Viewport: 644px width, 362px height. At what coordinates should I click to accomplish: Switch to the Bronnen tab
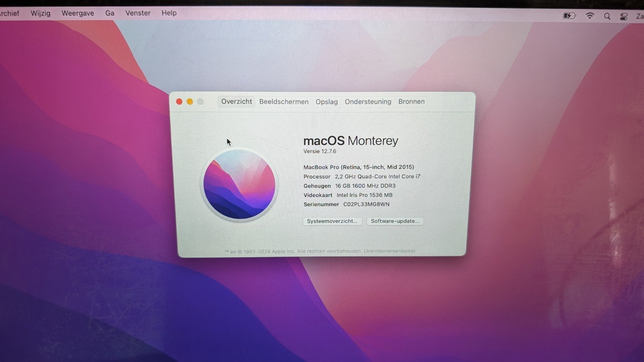(x=411, y=102)
